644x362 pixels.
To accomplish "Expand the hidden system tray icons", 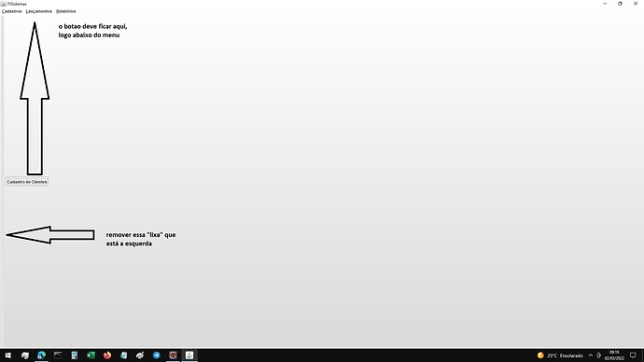I will pyautogui.click(x=591, y=355).
